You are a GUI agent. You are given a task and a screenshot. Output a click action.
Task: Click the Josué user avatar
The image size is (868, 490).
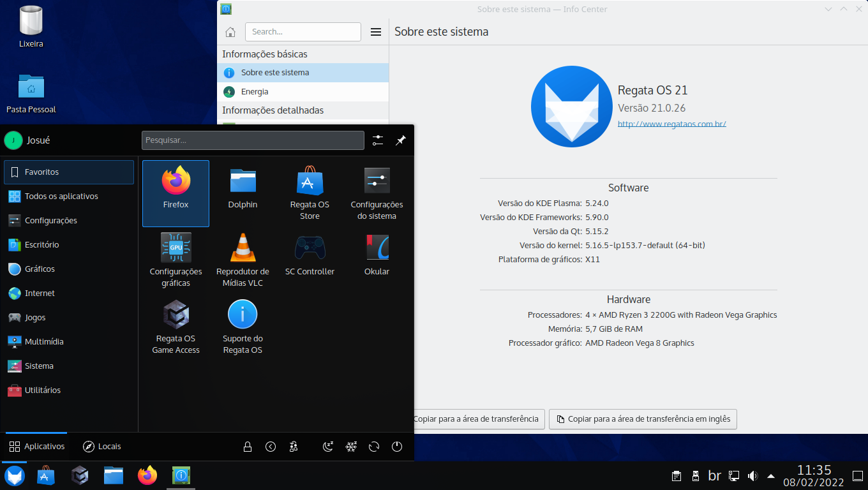point(13,140)
